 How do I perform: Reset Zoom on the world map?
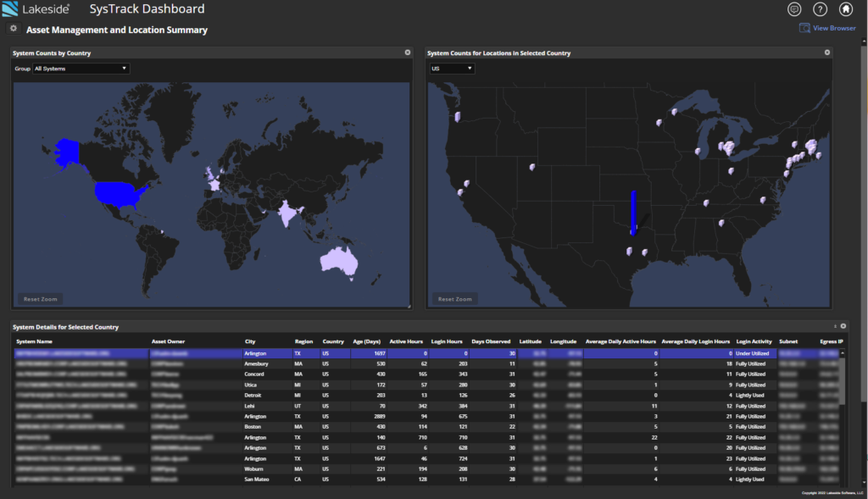(41, 299)
